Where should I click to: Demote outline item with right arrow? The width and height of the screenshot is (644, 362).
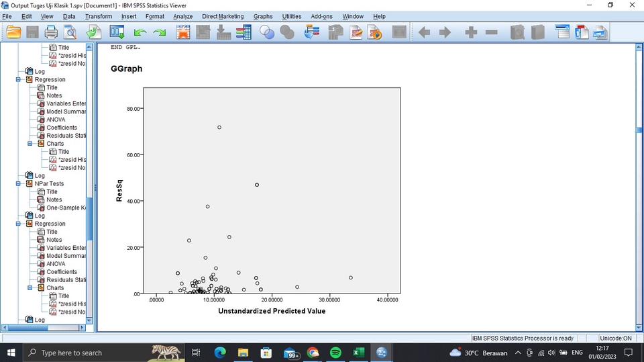[x=445, y=32]
